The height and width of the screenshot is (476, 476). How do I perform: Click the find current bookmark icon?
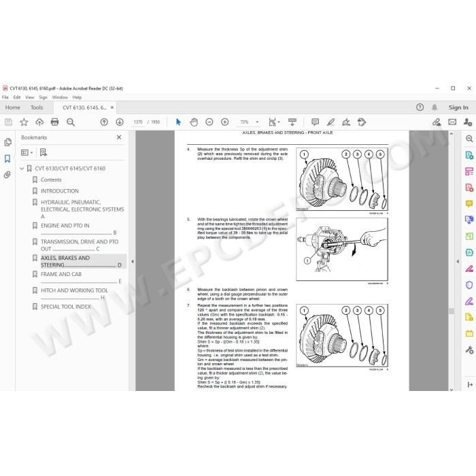click(44, 152)
